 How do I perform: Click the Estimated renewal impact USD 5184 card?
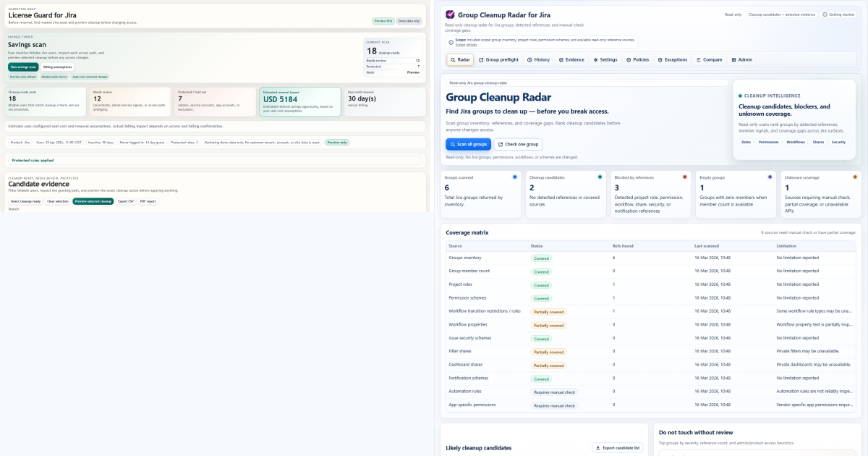299,102
